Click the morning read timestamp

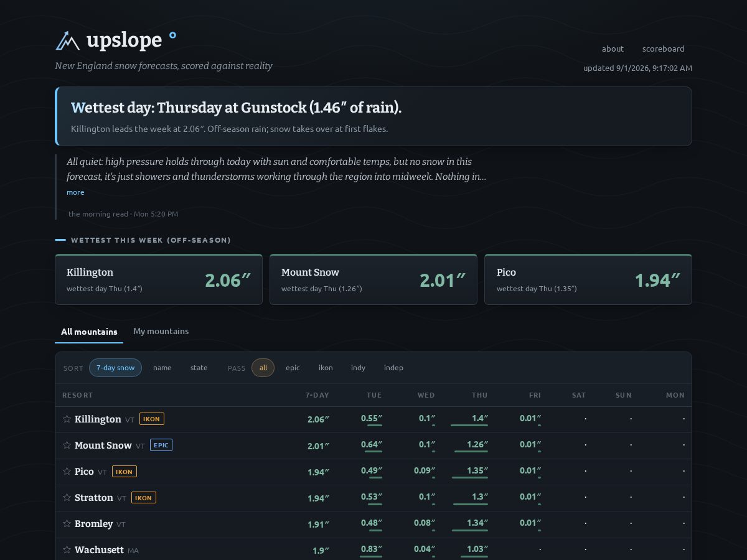point(123,214)
